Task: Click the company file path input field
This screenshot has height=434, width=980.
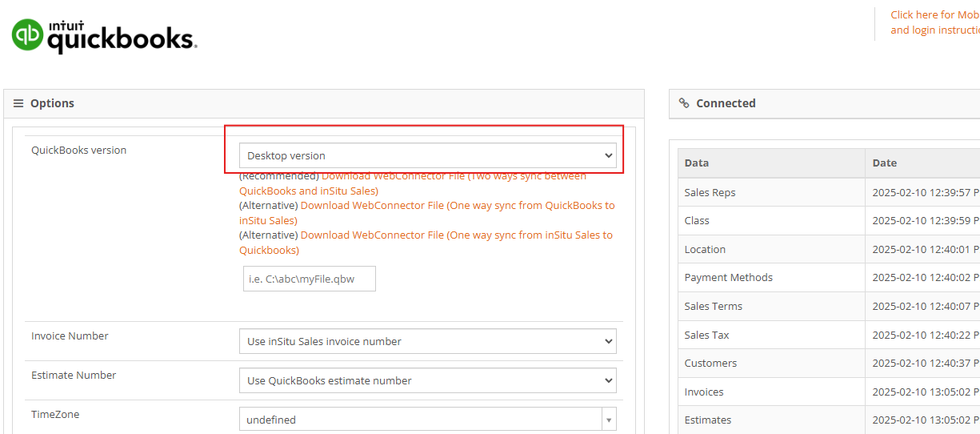Action: pyautogui.click(x=310, y=279)
